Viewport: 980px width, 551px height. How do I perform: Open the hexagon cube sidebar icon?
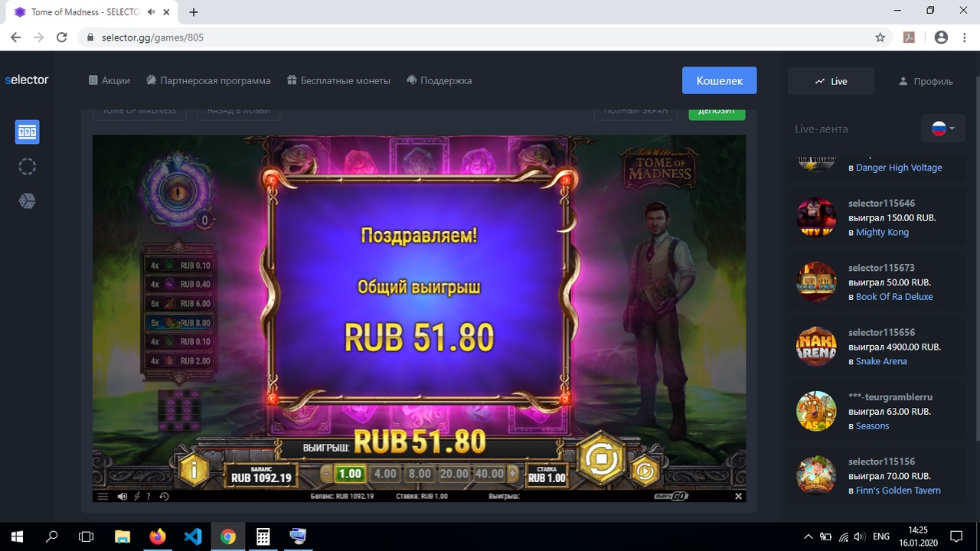tap(28, 201)
